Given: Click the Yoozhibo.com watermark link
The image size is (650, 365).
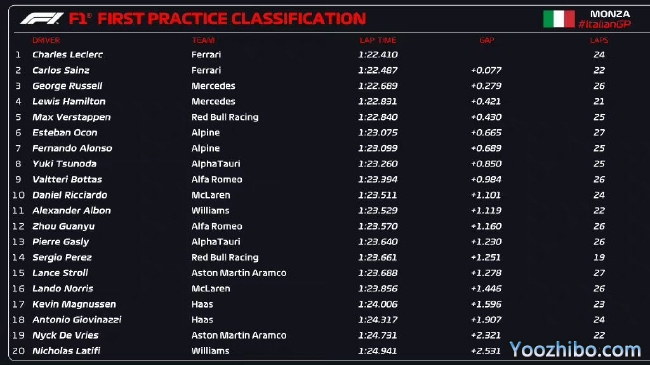Looking at the screenshot, I should (575, 350).
